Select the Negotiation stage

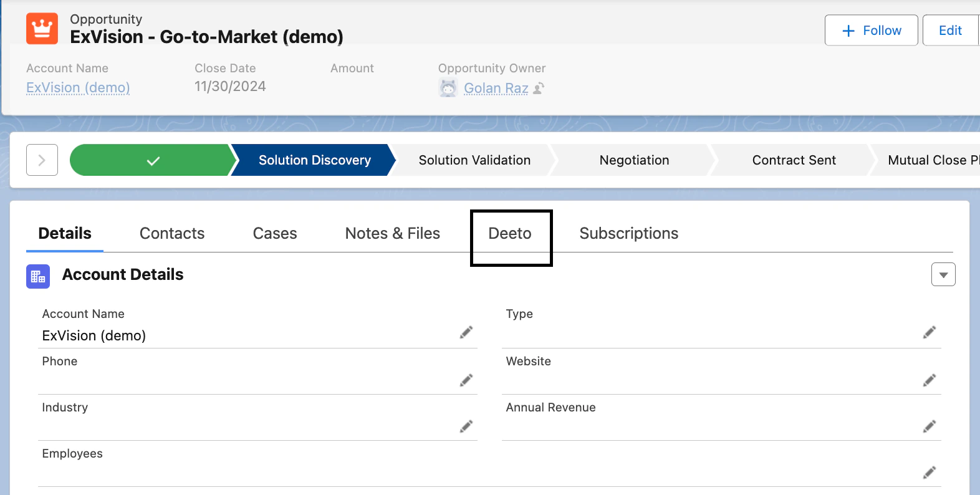634,160
